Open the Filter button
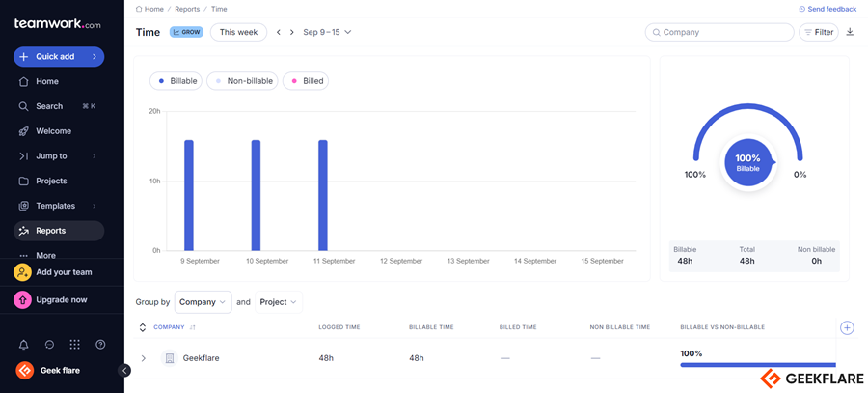This screenshot has width=868, height=393. 818,32
